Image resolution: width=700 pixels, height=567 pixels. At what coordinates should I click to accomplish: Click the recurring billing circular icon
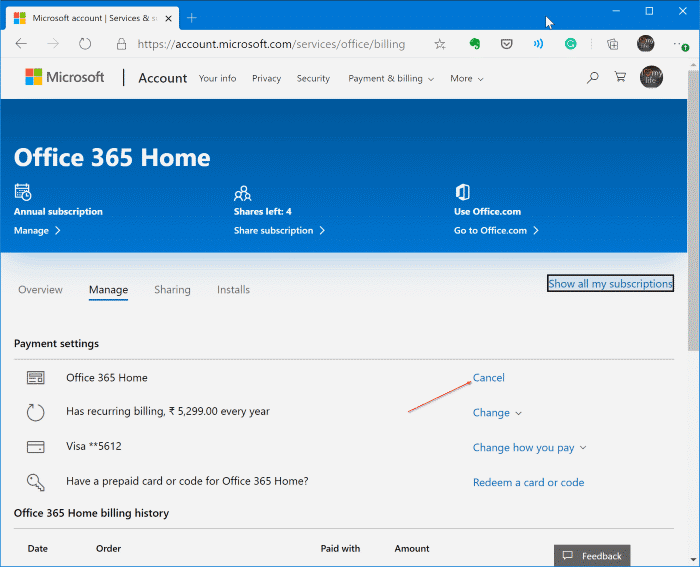36,412
